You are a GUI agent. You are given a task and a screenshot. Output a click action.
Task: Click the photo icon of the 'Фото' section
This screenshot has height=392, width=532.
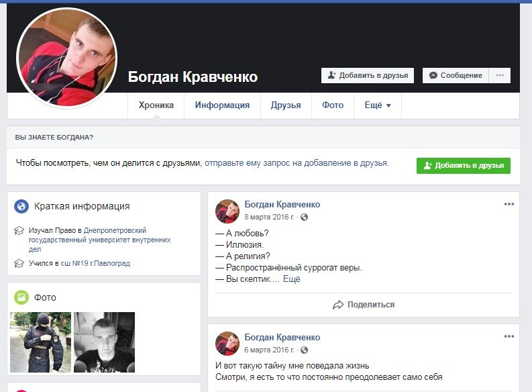21,297
